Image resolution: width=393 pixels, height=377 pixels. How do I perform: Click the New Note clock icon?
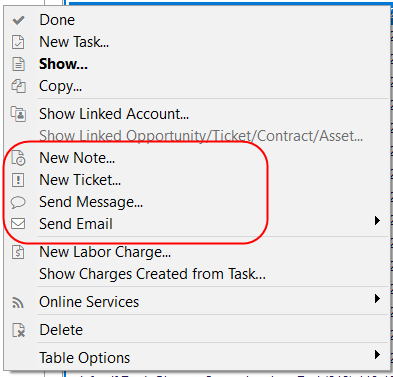pos(18,158)
